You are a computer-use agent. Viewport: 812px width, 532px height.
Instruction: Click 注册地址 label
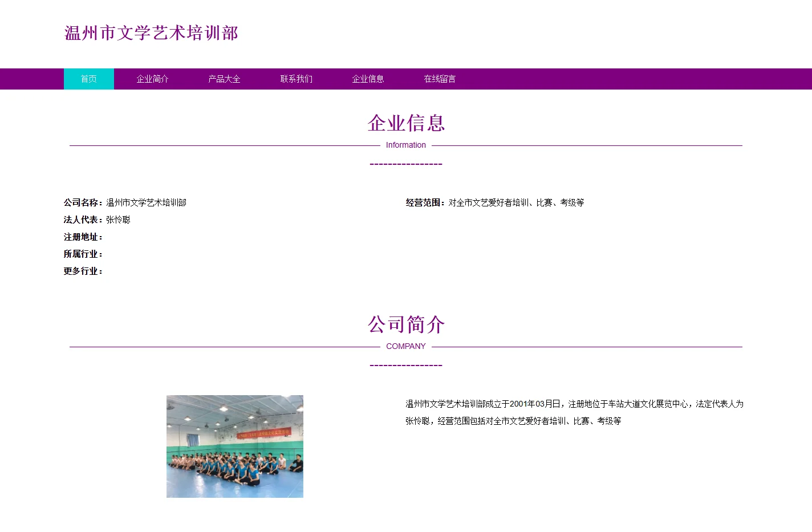tap(83, 237)
